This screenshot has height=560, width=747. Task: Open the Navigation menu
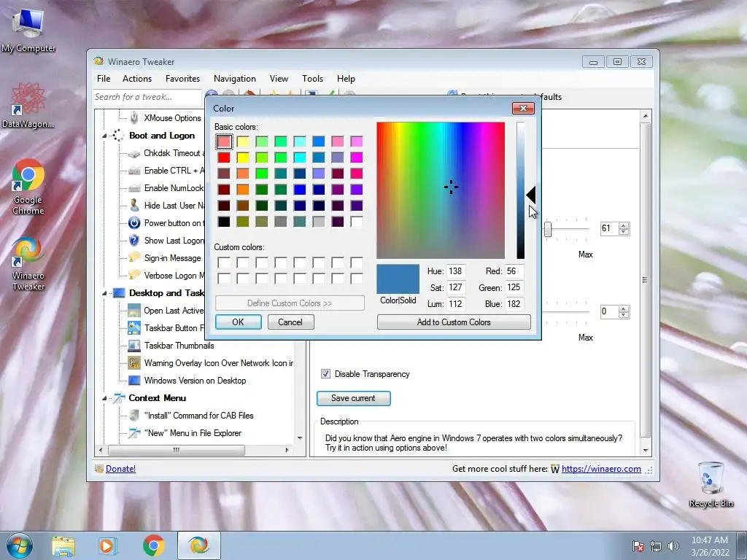235,79
